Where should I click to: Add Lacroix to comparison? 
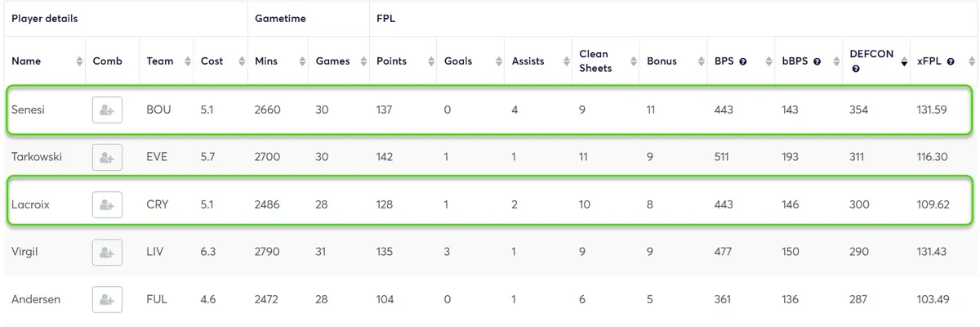[x=107, y=205]
